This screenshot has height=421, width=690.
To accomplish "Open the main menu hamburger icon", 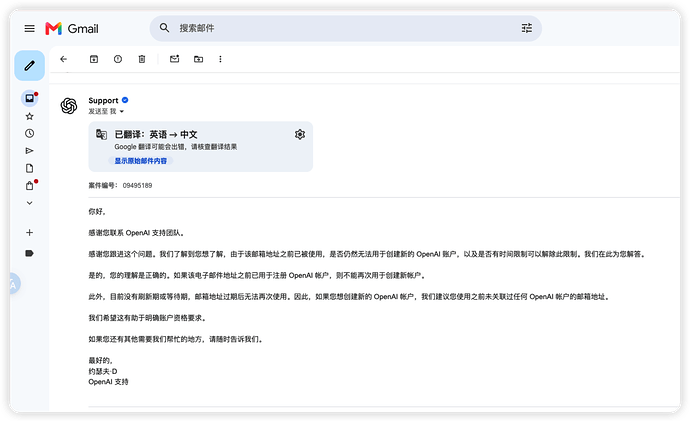I will pos(29,29).
